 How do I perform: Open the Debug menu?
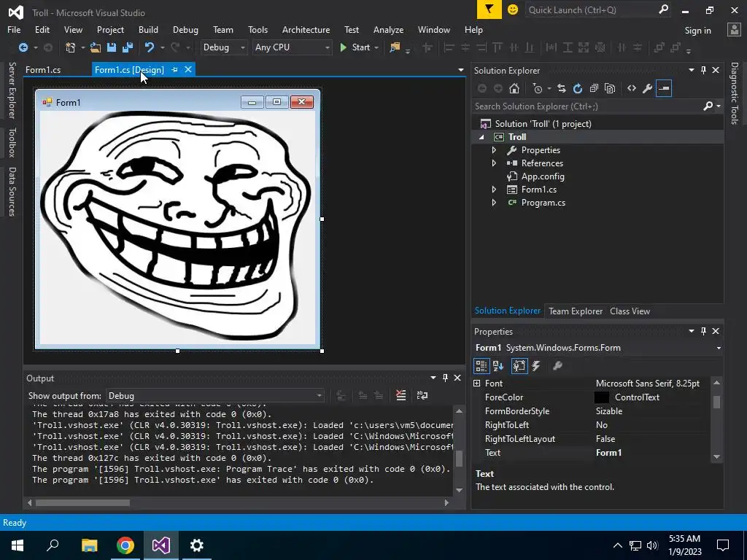pyautogui.click(x=185, y=29)
